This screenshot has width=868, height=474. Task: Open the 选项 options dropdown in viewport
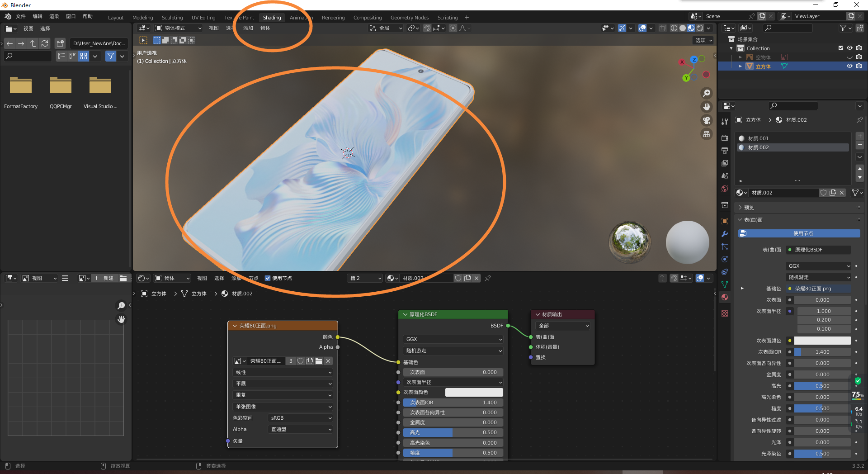click(704, 40)
